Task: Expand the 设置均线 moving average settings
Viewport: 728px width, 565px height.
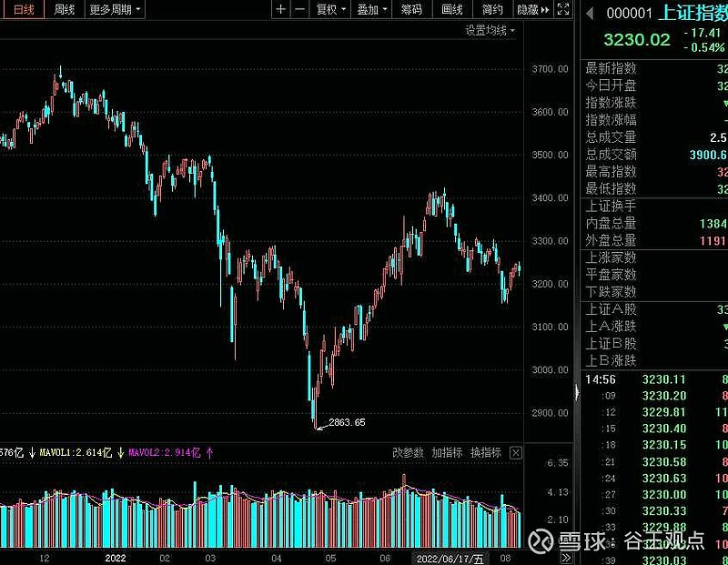Action: (x=490, y=30)
